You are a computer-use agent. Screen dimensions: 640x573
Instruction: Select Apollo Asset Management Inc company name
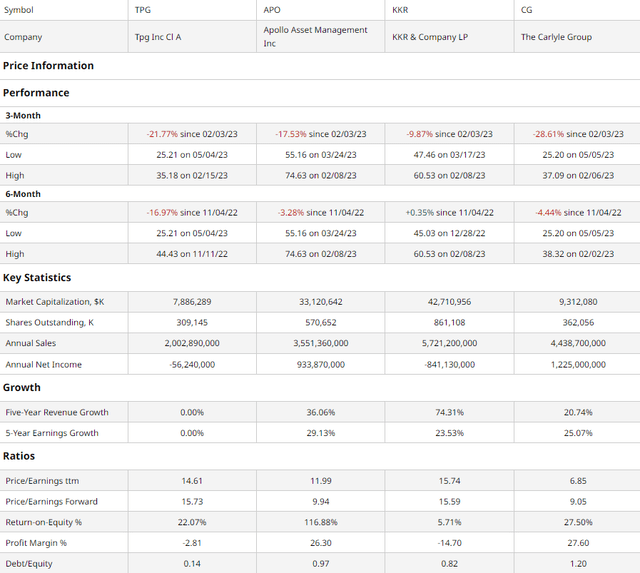click(315, 37)
